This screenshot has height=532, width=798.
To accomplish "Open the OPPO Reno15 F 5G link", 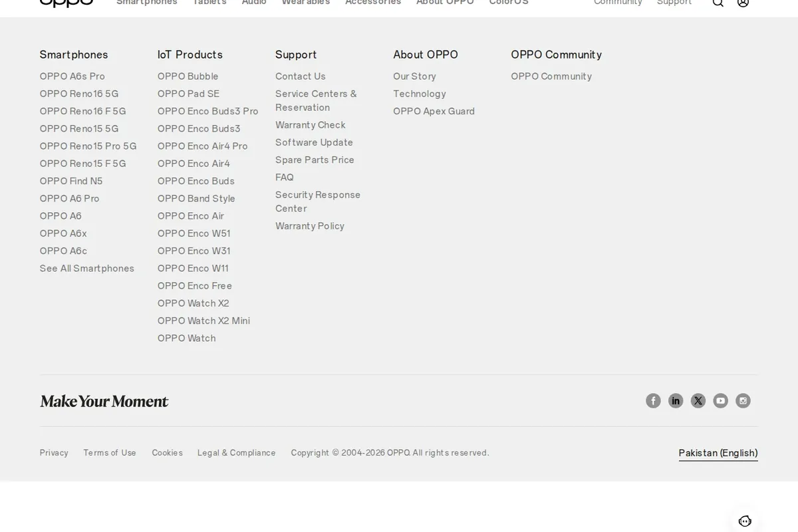I will click(82, 164).
